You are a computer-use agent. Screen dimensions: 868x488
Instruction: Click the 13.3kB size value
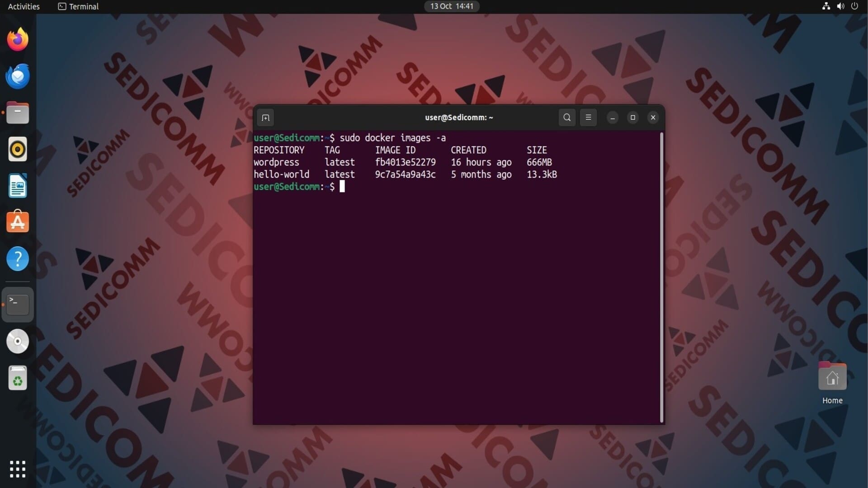tap(542, 174)
